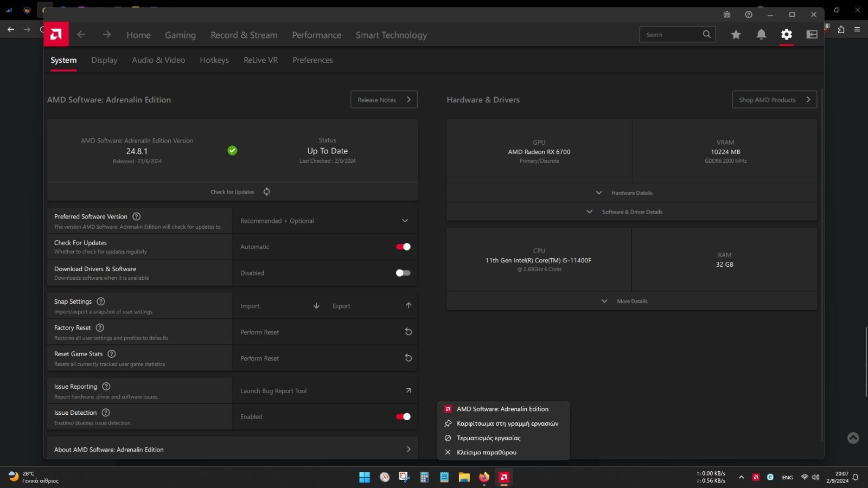
Task: Open the weather widget on taskbar
Action: pyautogui.click(x=34, y=477)
